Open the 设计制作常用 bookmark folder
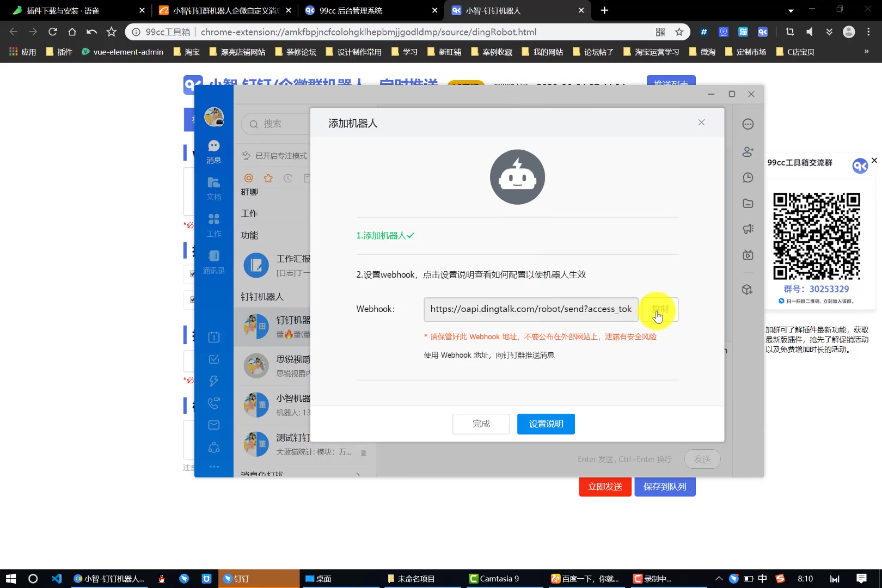 [x=353, y=52]
